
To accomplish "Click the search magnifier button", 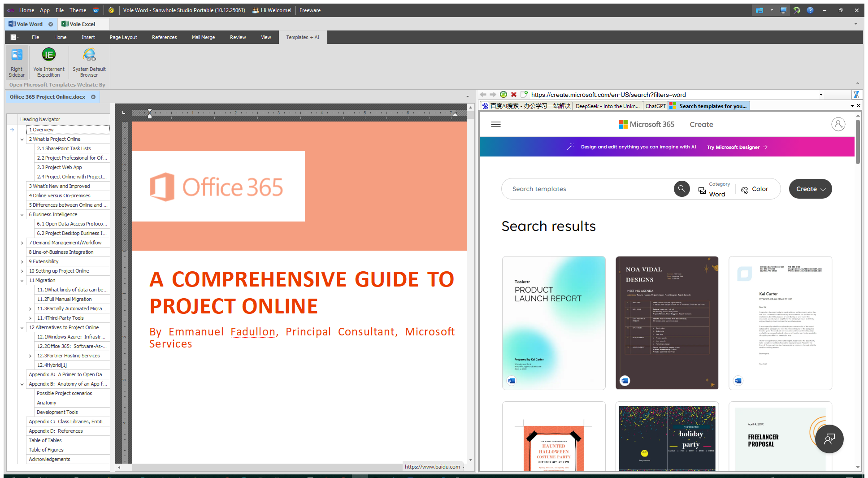I will coord(681,189).
